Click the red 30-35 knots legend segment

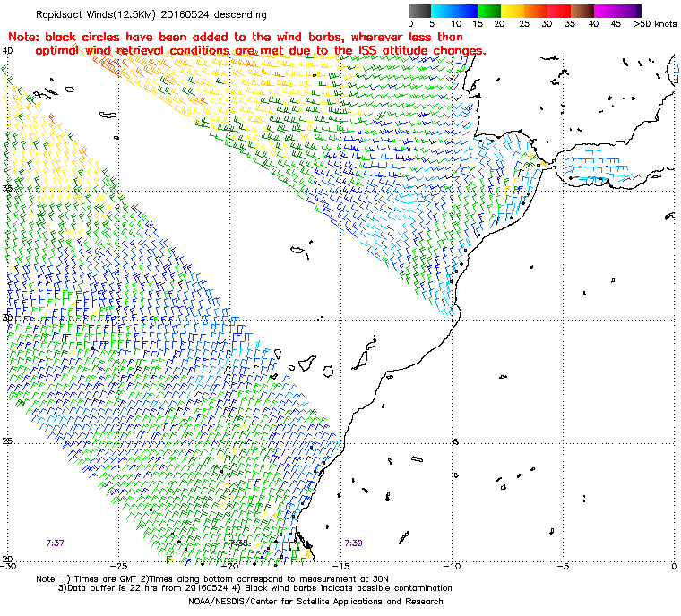point(559,11)
